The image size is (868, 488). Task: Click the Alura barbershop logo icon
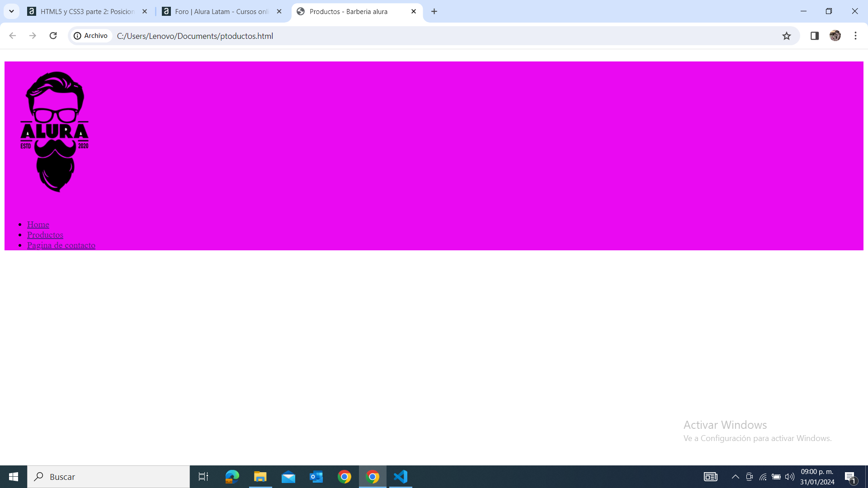(54, 131)
